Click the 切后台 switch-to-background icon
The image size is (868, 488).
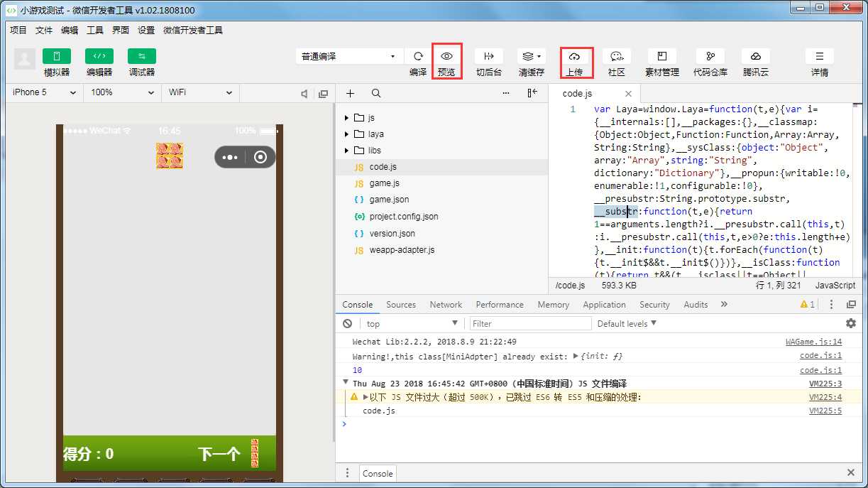point(488,56)
